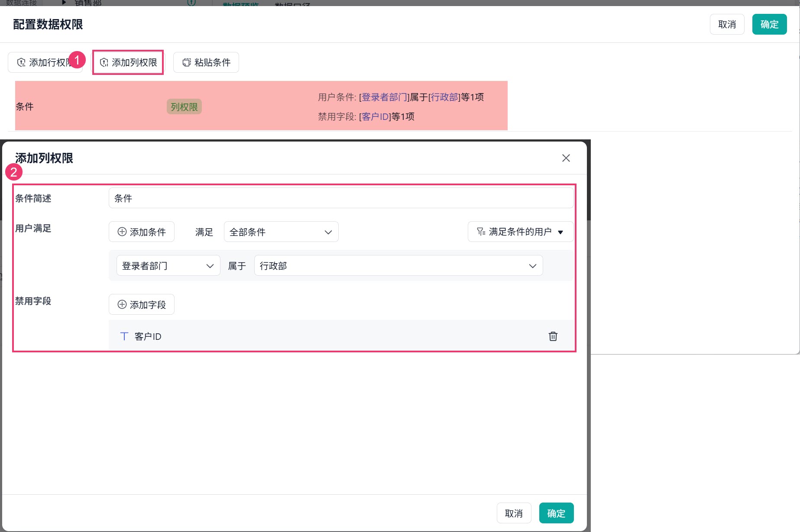Click the filter icon on 满足条件的用户
The width and height of the screenshot is (800, 532).
(481, 232)
